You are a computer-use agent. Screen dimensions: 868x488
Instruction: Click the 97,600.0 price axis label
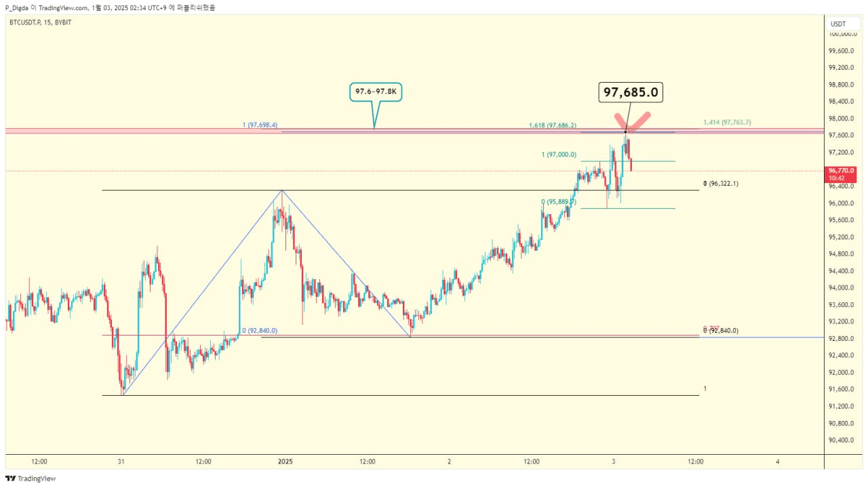click(840, 136)
